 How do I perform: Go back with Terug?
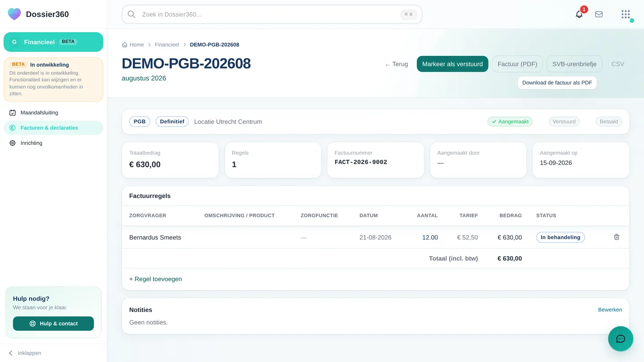(396, 64)
